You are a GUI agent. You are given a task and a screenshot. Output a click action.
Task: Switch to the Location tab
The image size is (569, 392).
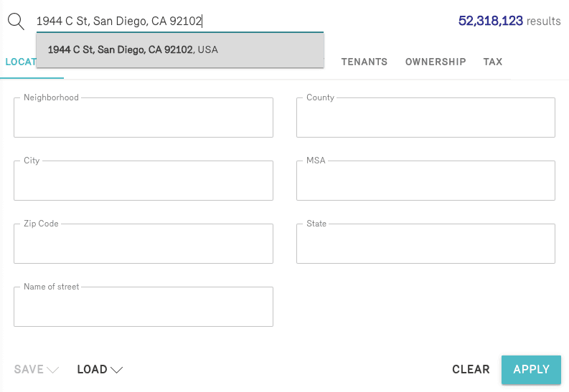(20, 62)
